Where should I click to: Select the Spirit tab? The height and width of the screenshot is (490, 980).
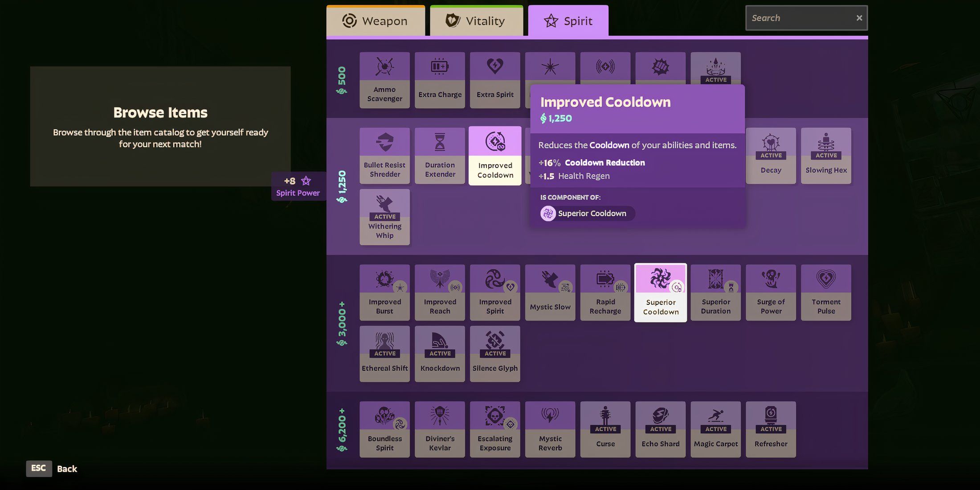pyautogui.click(x=568, y=21)
